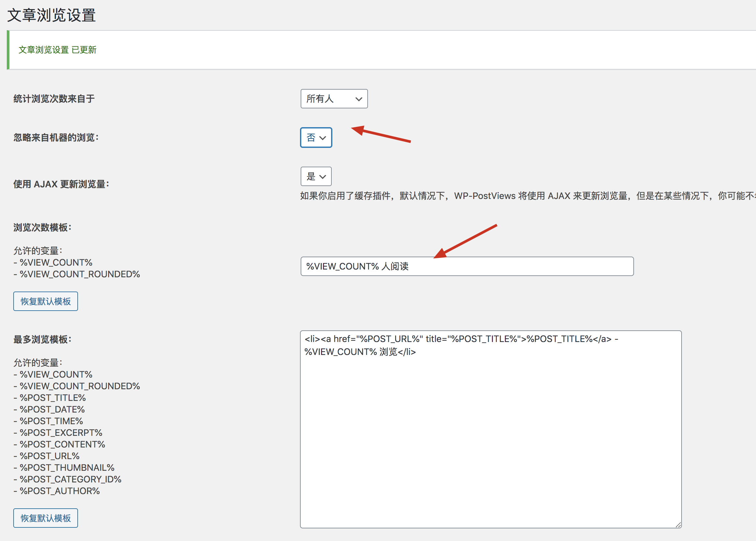Screen dimensions: 756x541
Task: Click the 文章浏览设置 已更新 notice
Action: (x=57, y=50)
